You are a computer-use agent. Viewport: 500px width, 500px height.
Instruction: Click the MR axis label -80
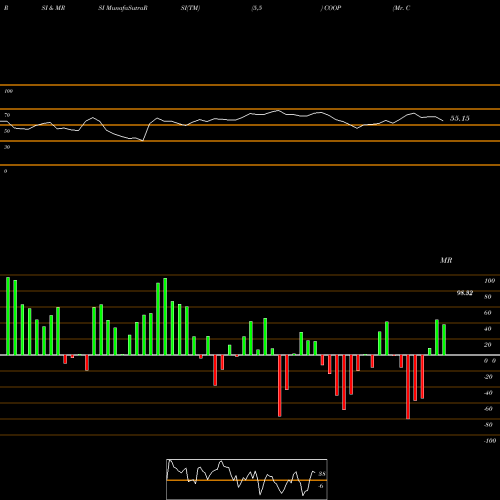tap(488, 425)
